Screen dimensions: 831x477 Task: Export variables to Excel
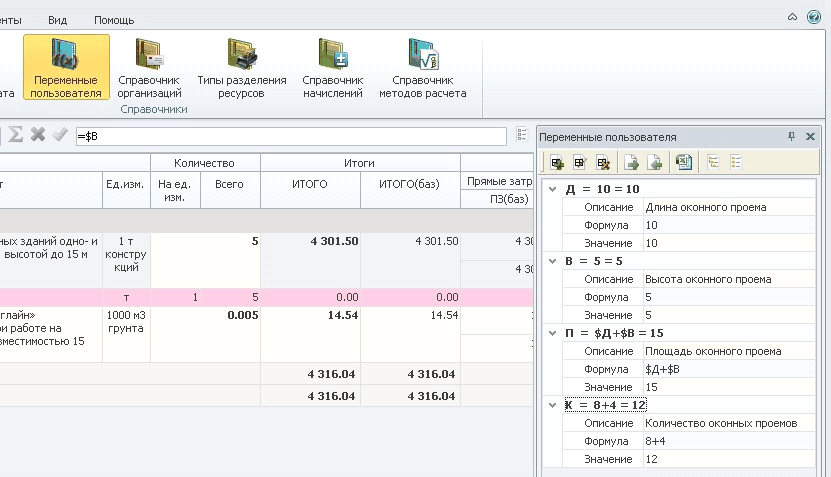point(684,162)
